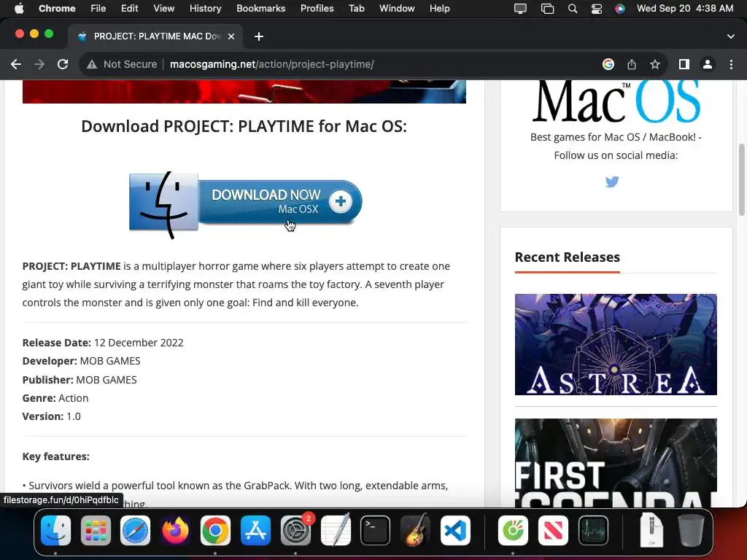
Task: Open the Bookmarks menu
Action: (260, 9)
